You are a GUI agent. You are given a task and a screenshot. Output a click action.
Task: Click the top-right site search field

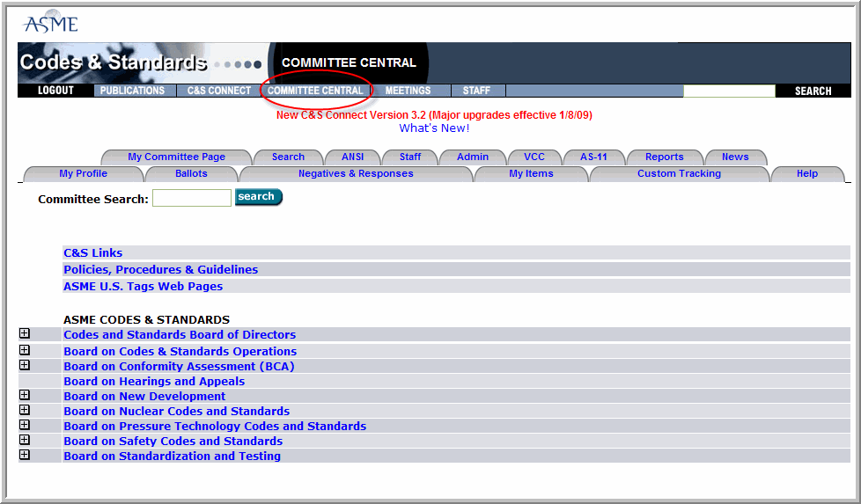[x=729, y=91]
